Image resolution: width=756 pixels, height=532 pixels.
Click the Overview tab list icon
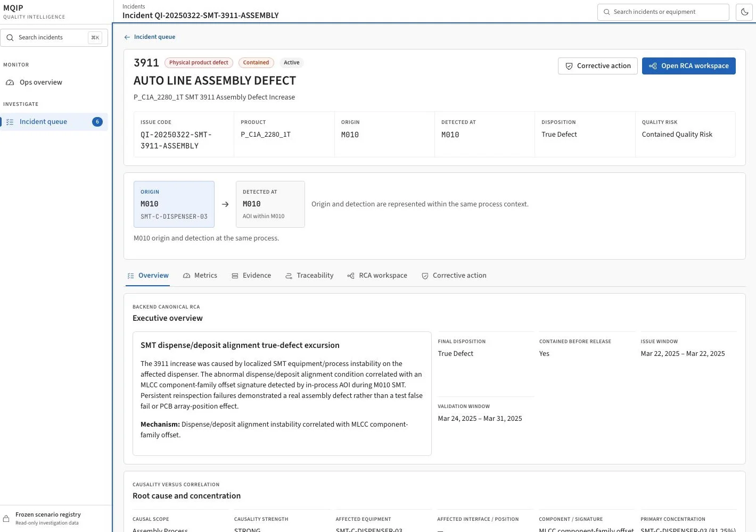point(131,276)
